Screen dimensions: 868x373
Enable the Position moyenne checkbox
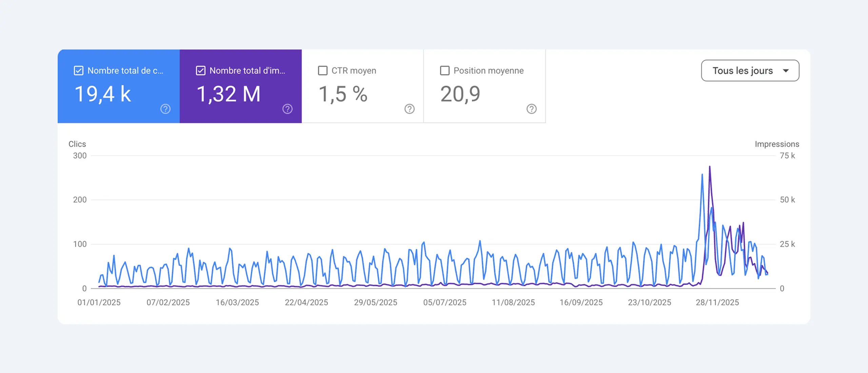point(445,71)
